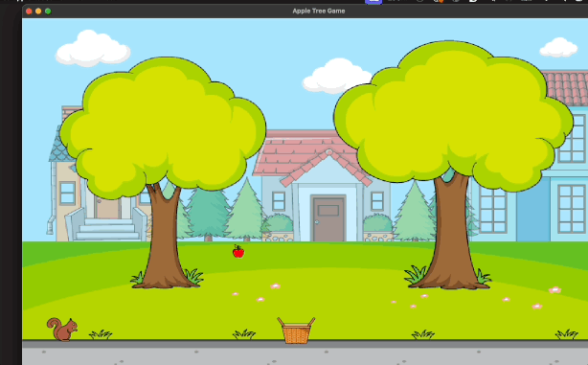Click the left tree's leafy canopy
This screenshot has width=588, height=365.
coord(163,127)
